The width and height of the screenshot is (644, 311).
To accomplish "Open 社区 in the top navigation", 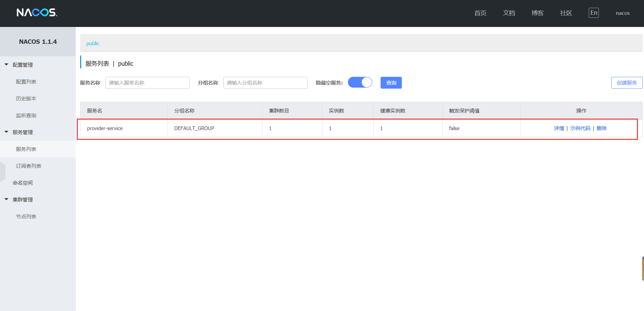I will pyautogui.click(x=566, y=13).
